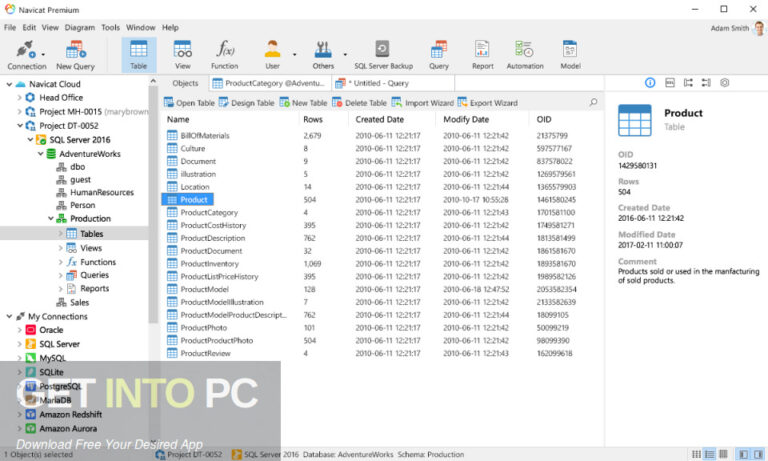
Task: Click the settings gear icon in right panel
Action: (x=724, y=83)
